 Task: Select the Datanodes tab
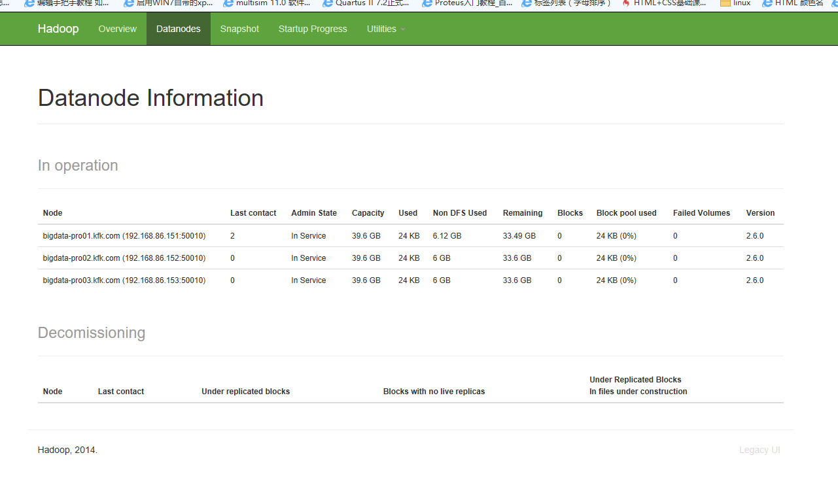click(x=179, y=29)
